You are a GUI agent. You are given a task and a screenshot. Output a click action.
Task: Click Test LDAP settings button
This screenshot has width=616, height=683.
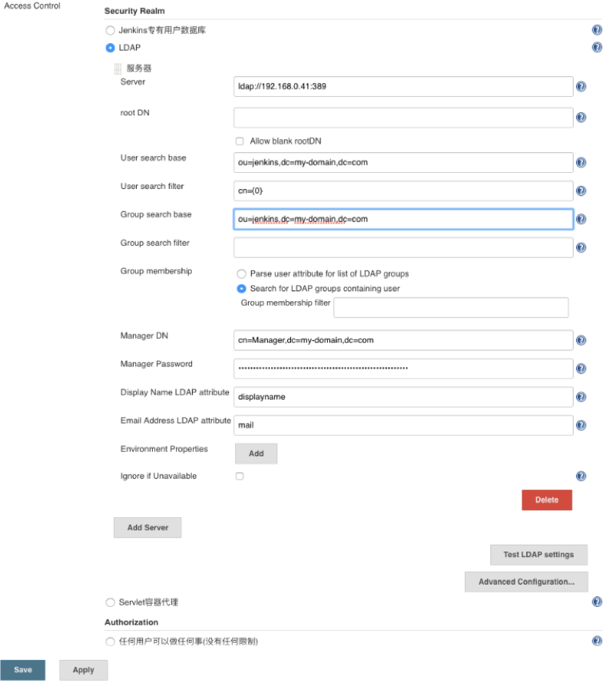pos(538,555)
